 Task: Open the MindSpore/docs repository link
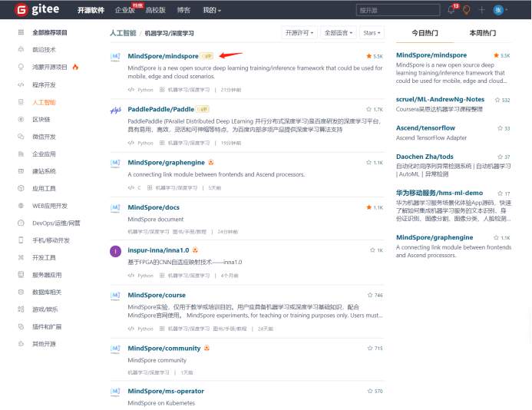(154, 207)
